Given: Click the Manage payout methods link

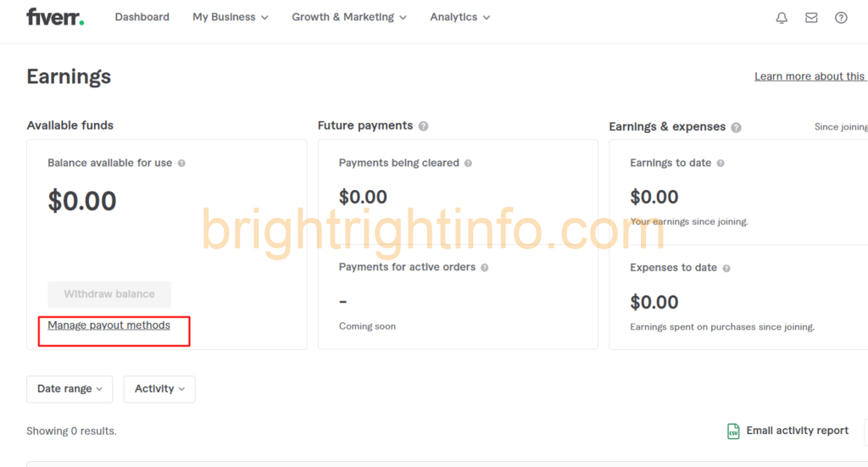Looking at the screenshot, I should click(x=108, y=325).
